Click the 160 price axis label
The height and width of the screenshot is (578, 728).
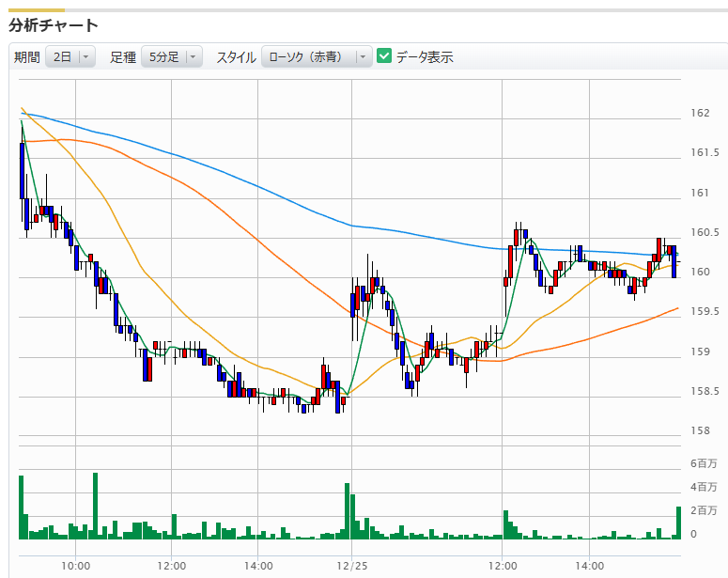pyautogui.click(x=700, y=273)
